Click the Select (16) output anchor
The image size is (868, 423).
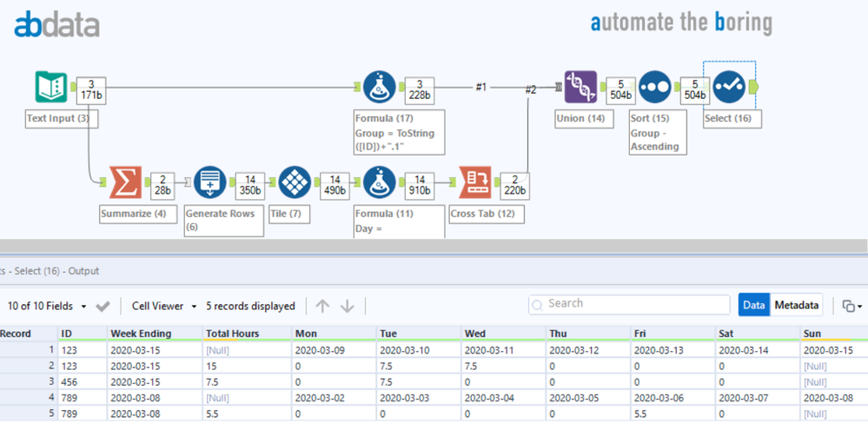pos(753,87)
